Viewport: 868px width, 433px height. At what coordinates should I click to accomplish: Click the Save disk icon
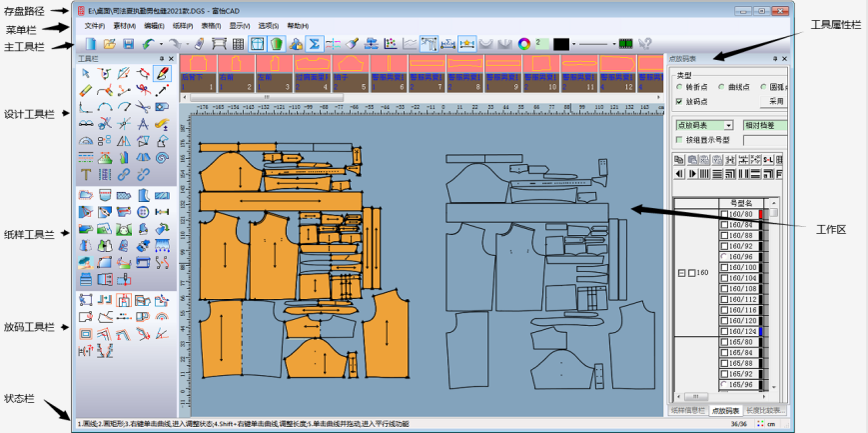point(128,43)
